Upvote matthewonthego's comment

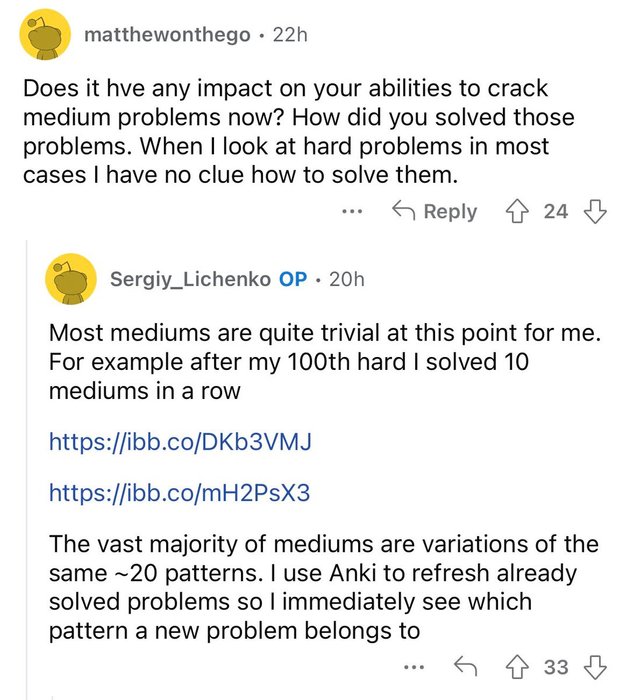(517, 211)
